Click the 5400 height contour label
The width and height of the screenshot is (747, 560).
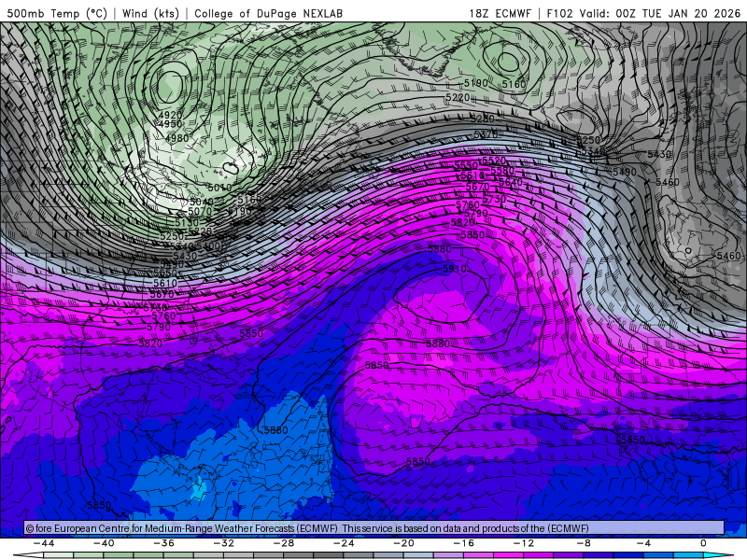[x=208, y=246]
